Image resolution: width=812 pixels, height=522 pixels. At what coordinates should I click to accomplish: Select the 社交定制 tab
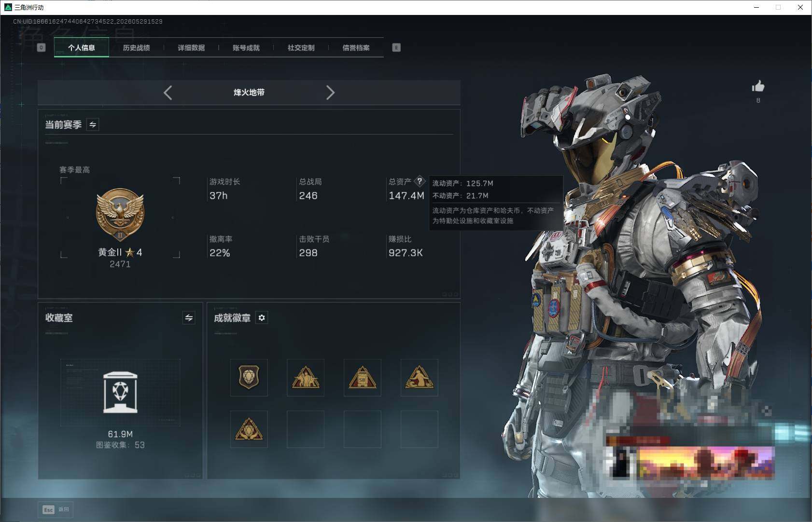301,48
